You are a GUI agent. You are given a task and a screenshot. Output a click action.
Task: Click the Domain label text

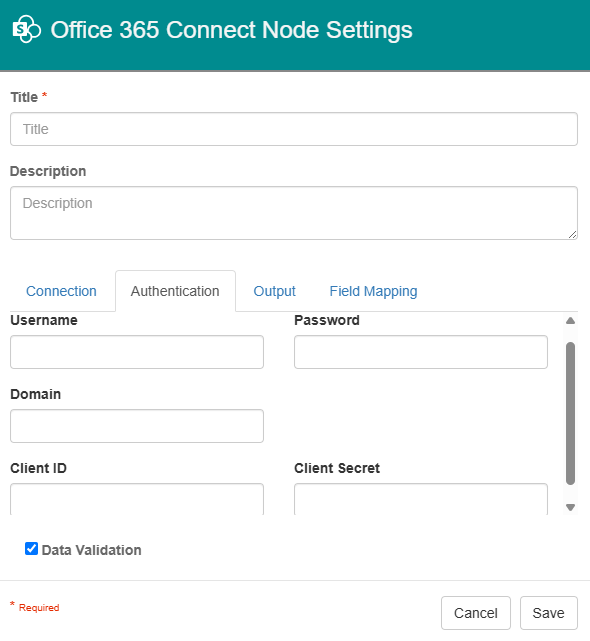[x=36, y=394]
